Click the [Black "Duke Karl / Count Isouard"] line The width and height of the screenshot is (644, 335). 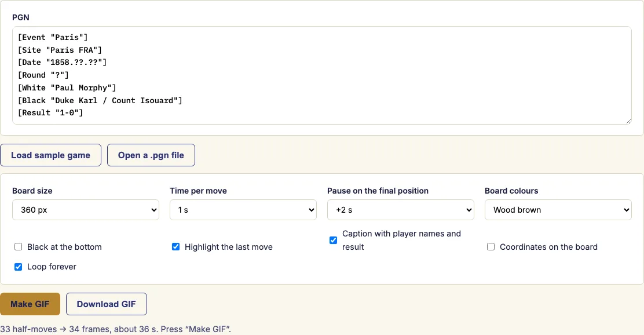100,100
